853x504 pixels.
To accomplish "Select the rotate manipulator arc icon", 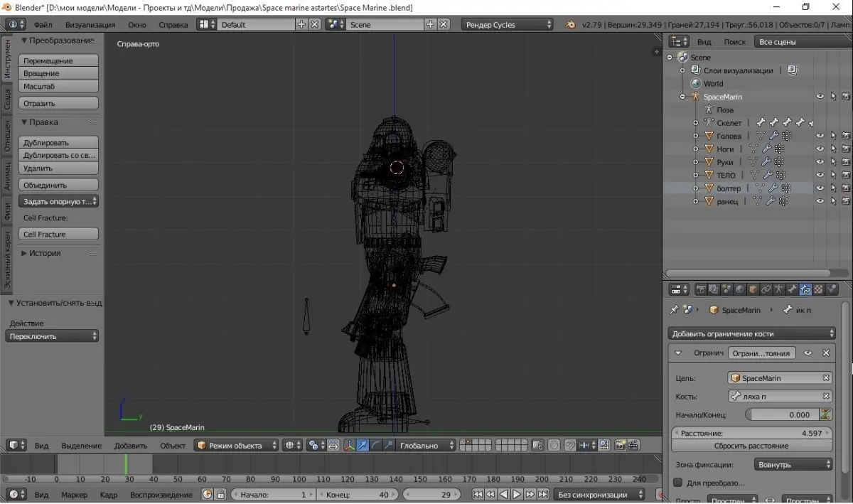I will click(x=375, y=446).
